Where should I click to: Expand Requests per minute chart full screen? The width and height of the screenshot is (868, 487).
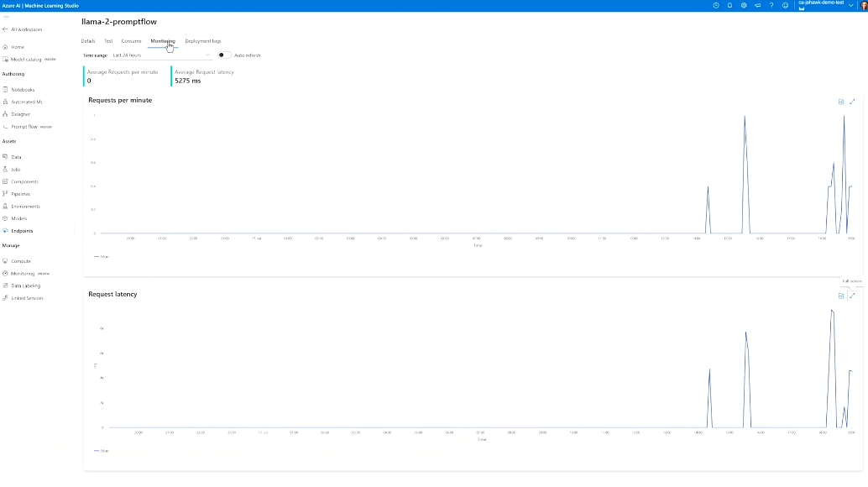[853, 102]
